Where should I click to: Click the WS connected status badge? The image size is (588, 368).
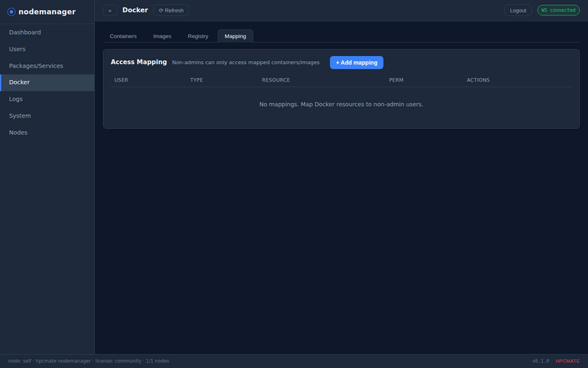[559, 10]
